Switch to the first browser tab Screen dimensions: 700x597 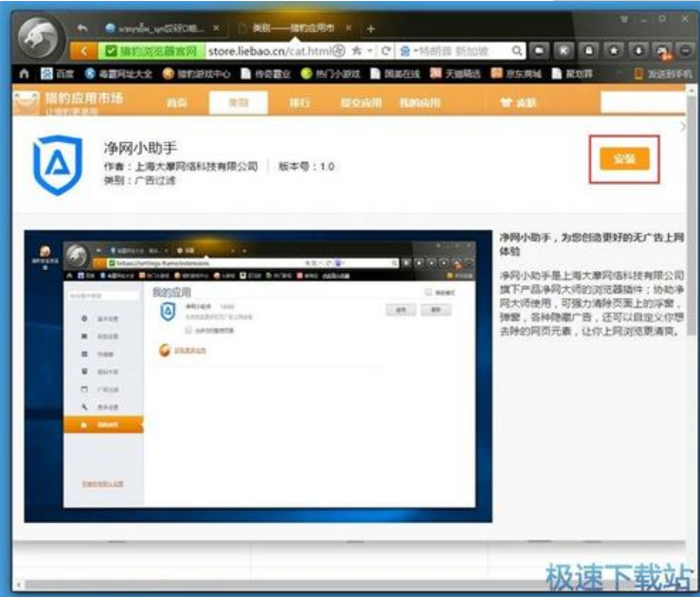[160, 28]
